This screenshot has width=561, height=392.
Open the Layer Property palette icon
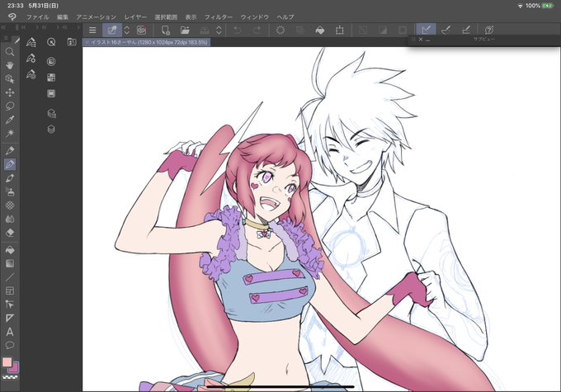click(x=51, y=114)
